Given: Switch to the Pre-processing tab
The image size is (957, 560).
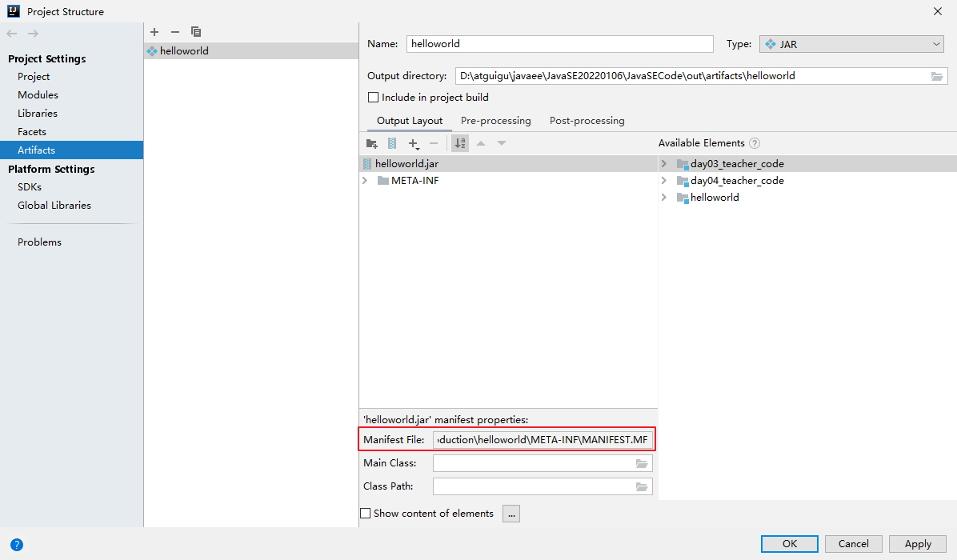Looking at the screenshot, I should [495, 121].
